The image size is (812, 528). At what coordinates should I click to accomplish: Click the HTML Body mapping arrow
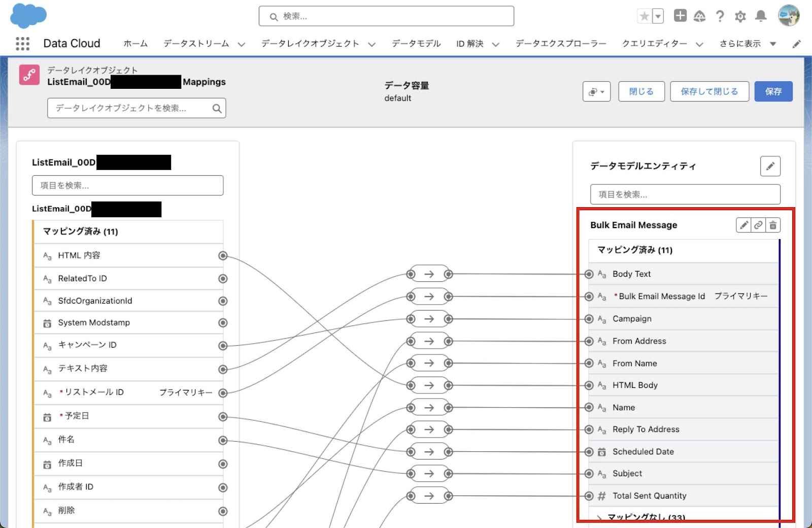(429, 385)
